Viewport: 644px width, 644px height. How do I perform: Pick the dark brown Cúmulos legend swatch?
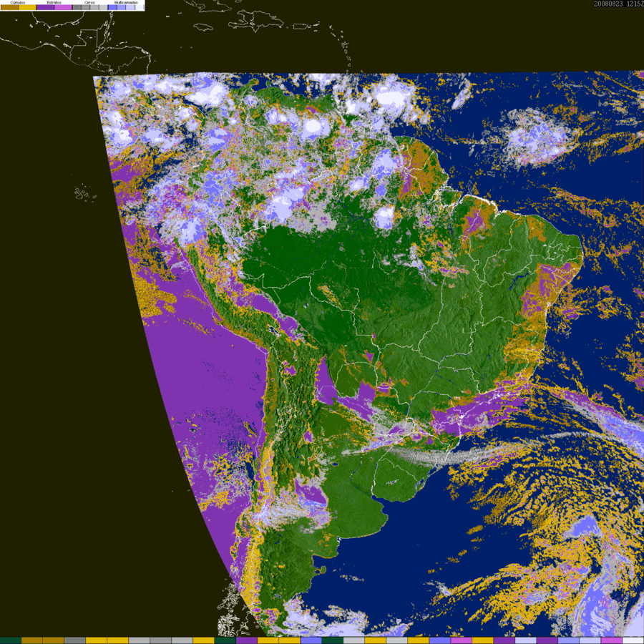9,7
